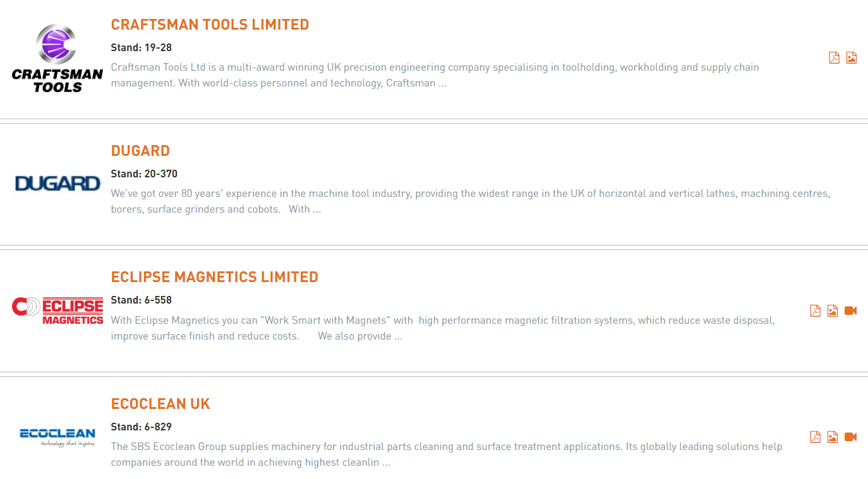This screenshot has height=479, width=868.
Task: Click the Eclipse Magnetics logo thumbnail
Action: point(57,310)
